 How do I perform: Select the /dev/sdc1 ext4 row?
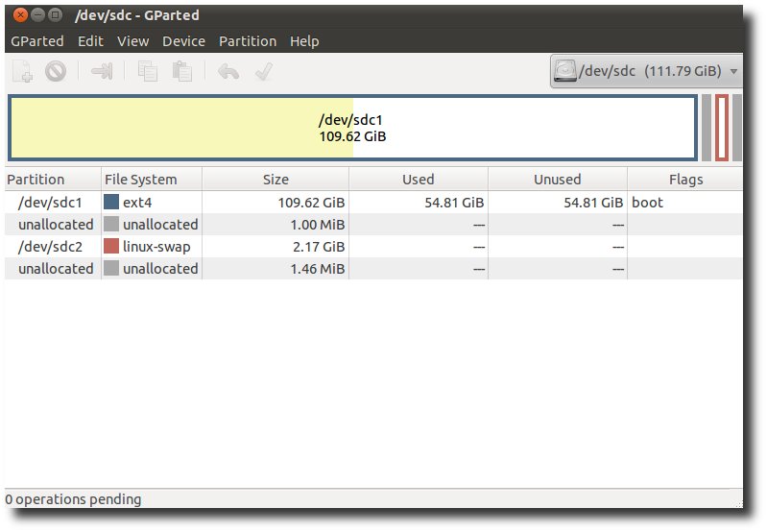tap(373, 202)
